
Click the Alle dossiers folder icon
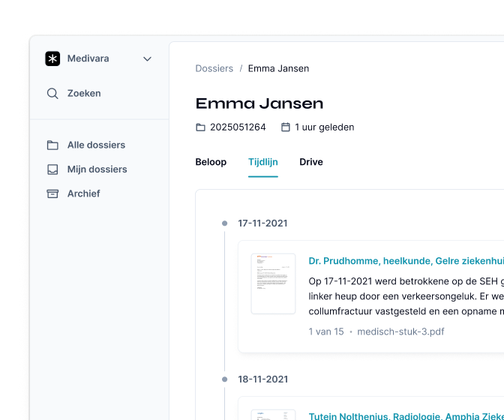[52, 145]
